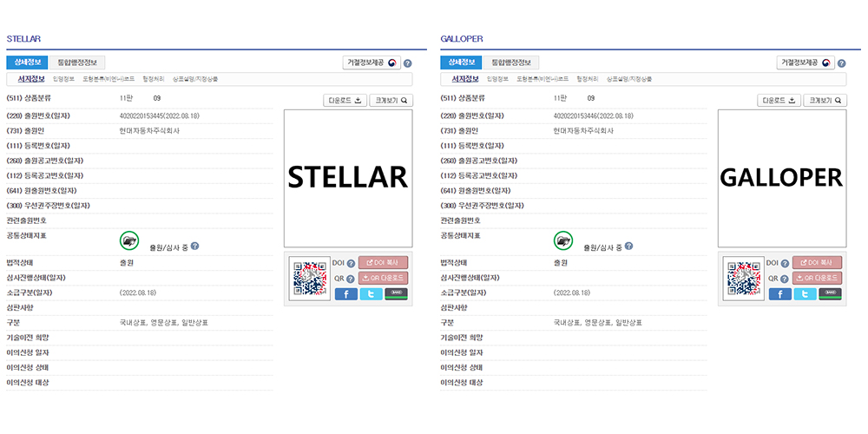Click QR 다운로드 button in GALLOPER panel
The image size is (868, 434).
(x=817, y=278)
